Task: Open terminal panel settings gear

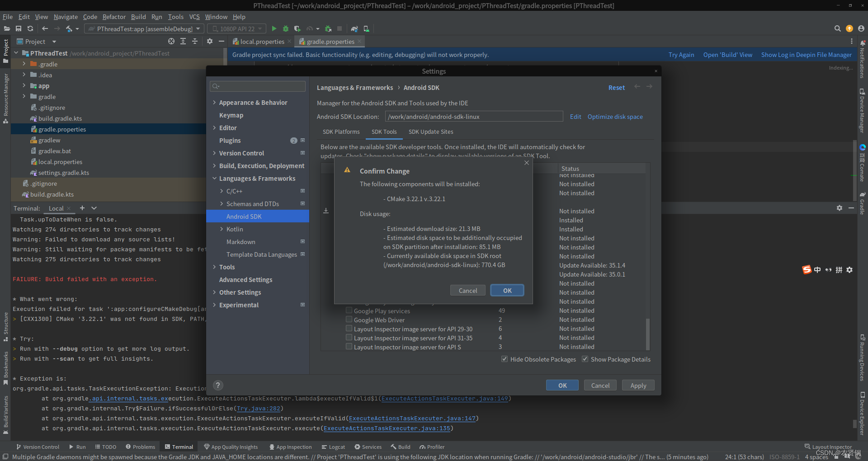Action: 840,208
